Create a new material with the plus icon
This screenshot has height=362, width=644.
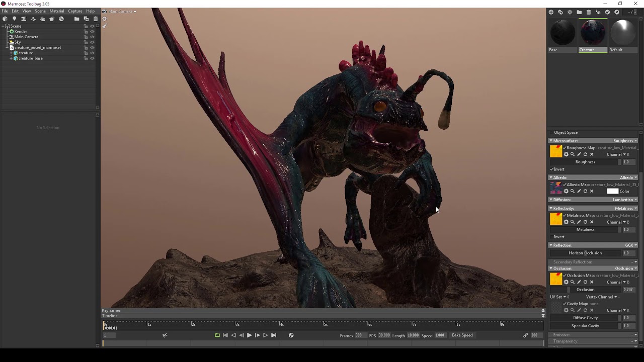point(551,12)
